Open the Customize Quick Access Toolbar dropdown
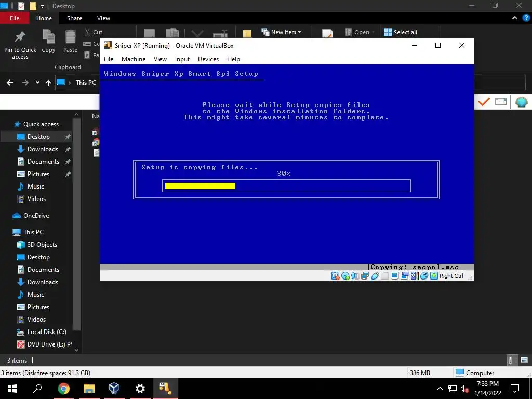This screenshot has width=532, height=399. (x=42, y=6)
